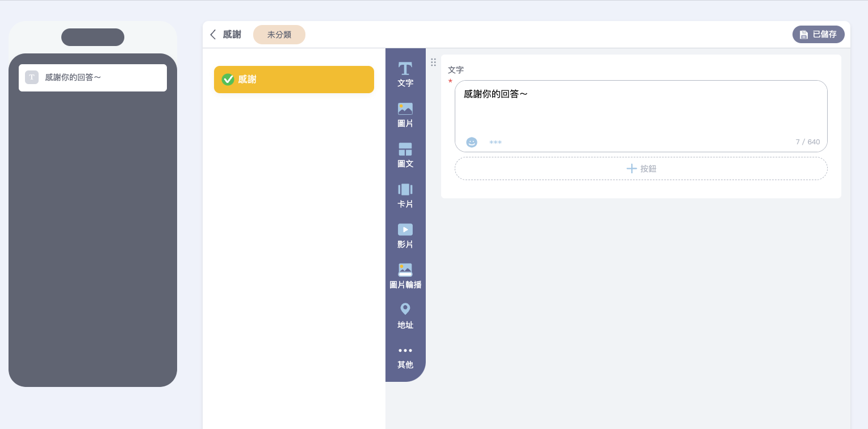Select the preview message bubble in phone
This screenshot has width=868, height=429.
click(x=93, y=78)
